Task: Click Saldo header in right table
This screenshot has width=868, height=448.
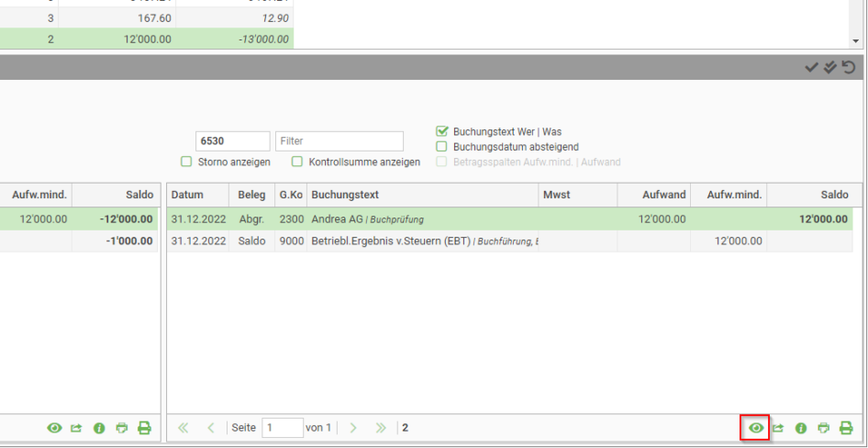Action: [814, 195]
